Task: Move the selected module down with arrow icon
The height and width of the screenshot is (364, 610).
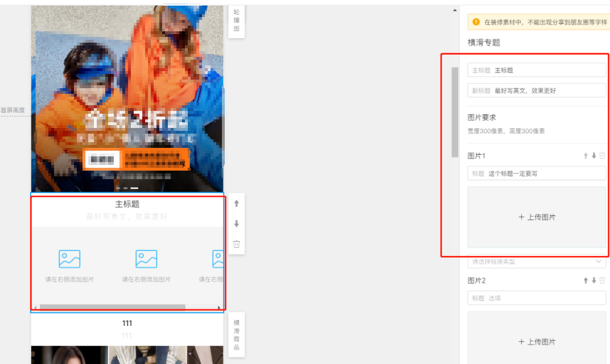Action: (x=236, y=224)
